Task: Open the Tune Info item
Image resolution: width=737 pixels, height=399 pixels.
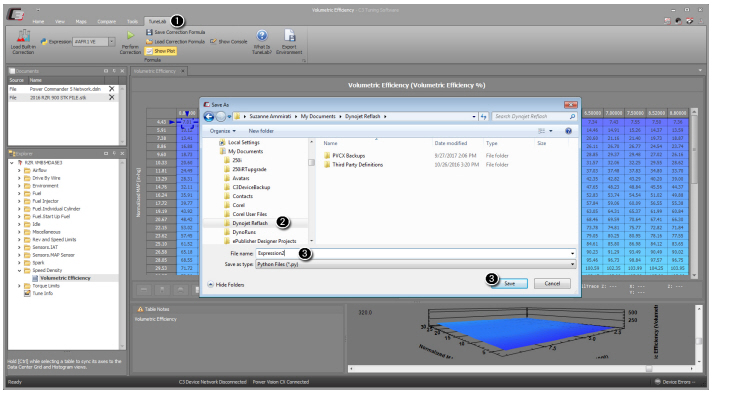Action: click(42, 293)
